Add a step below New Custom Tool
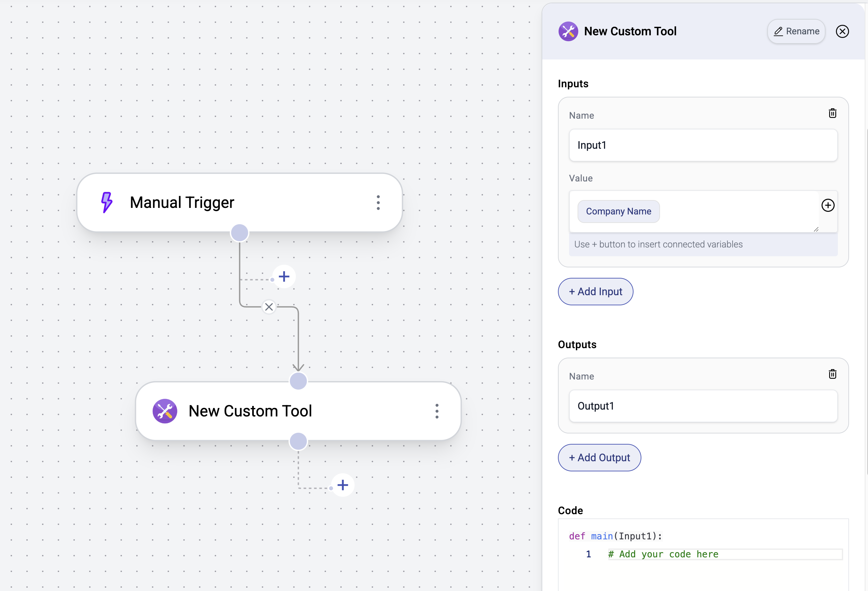Screen dimensions: 868x591 tap(342, 485)
